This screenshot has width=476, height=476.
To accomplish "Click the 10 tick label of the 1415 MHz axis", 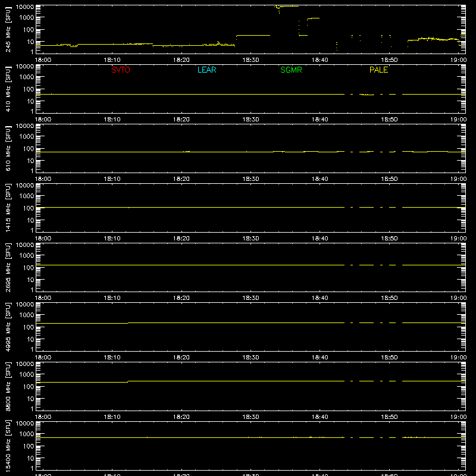I will pos(30,220).
